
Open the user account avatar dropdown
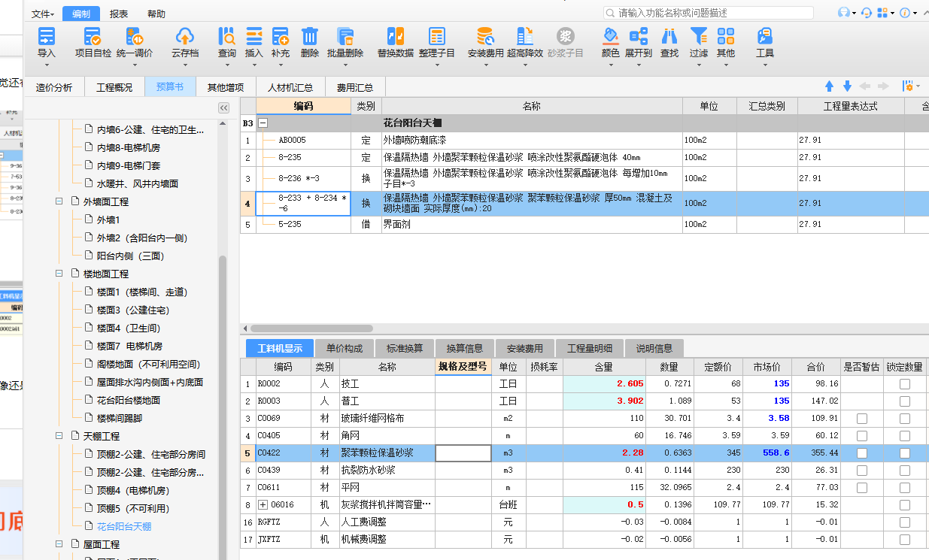pos(846,13)
